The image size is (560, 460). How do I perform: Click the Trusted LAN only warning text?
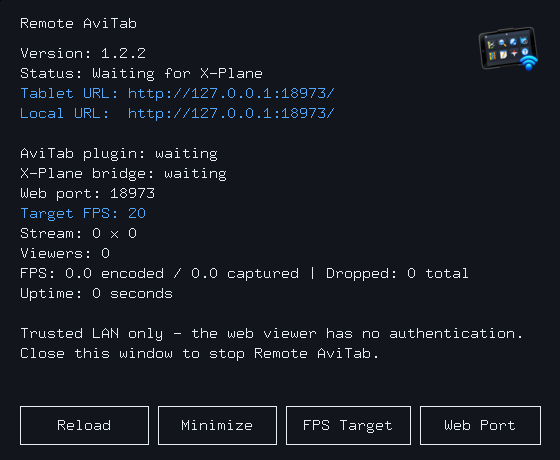click(271, 334)
